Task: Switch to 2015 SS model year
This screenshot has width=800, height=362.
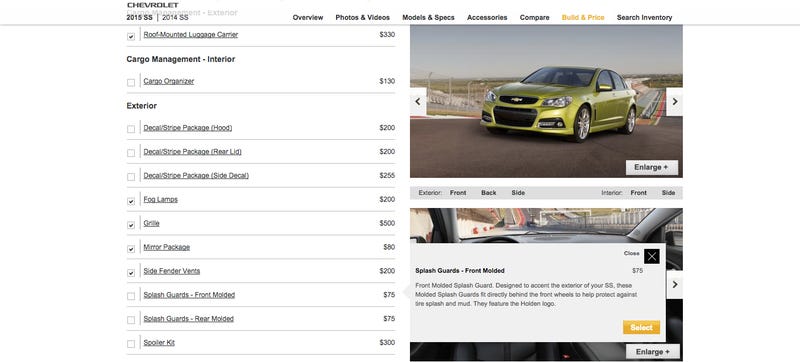Action: coord(139,17)
